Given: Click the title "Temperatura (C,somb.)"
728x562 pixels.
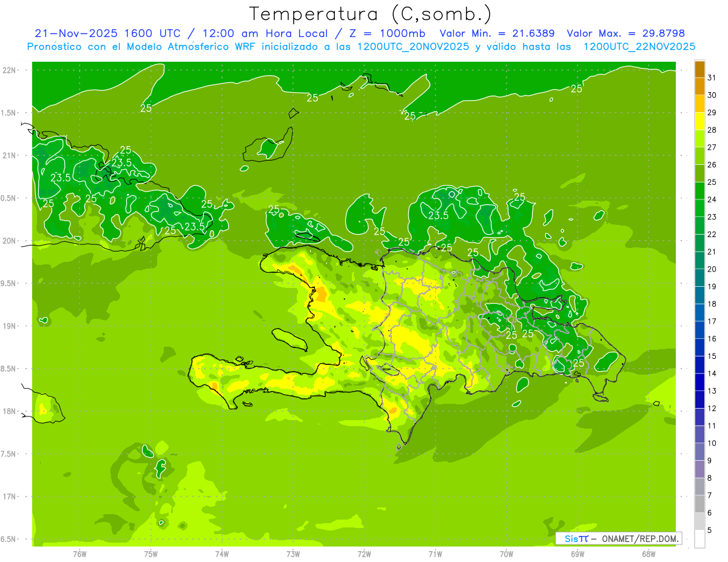Looking at the screenshot, I should 370,14.
